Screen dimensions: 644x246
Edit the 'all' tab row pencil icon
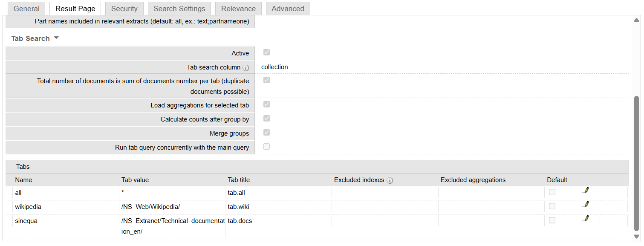tap(586, 191)
